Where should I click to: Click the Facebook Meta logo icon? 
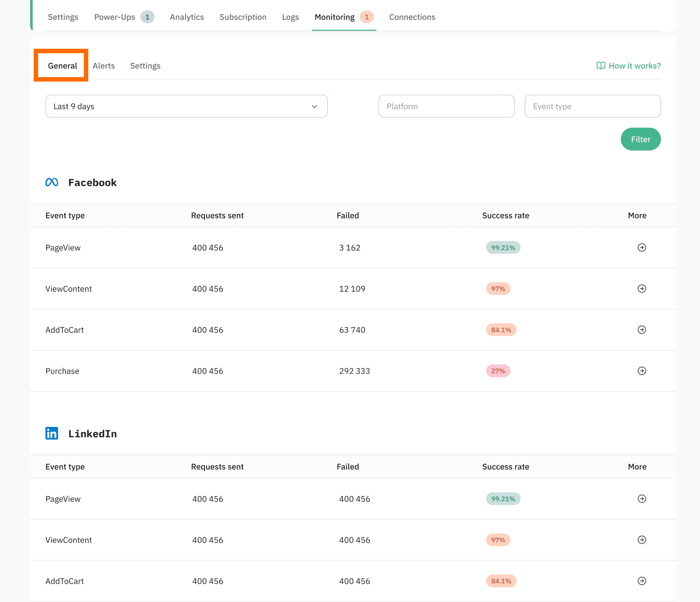(x=52, y=182)
